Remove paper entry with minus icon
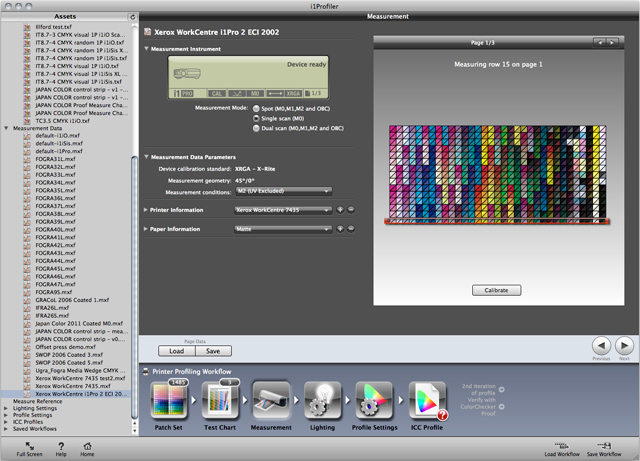This screenshot has width=640, height=461. tap(351, 229)
